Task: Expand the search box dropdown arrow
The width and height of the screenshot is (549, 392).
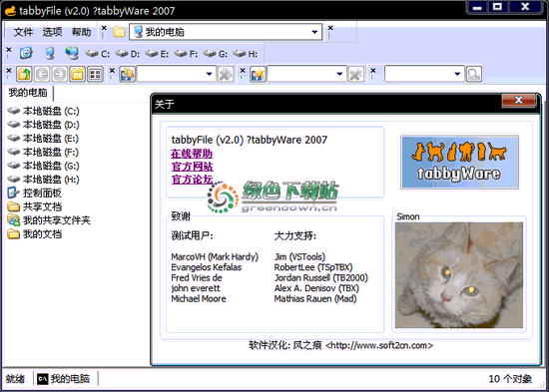Action: [457, 74]
